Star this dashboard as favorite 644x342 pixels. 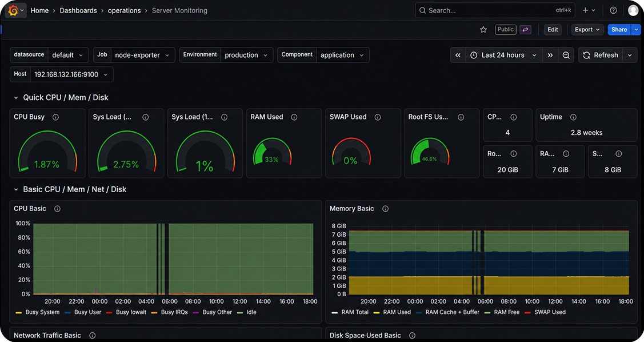pos(483,30)
